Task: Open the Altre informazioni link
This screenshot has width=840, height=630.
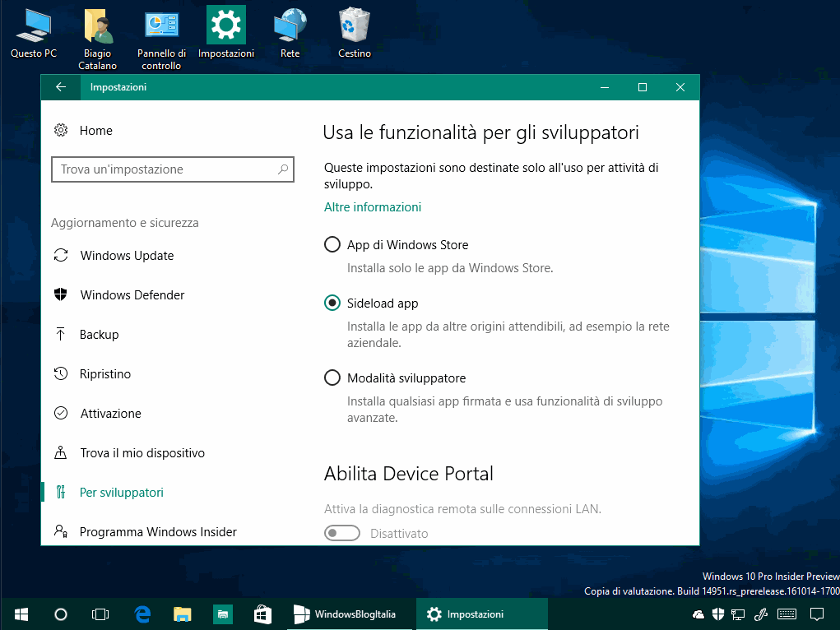Action: [373, 206]
